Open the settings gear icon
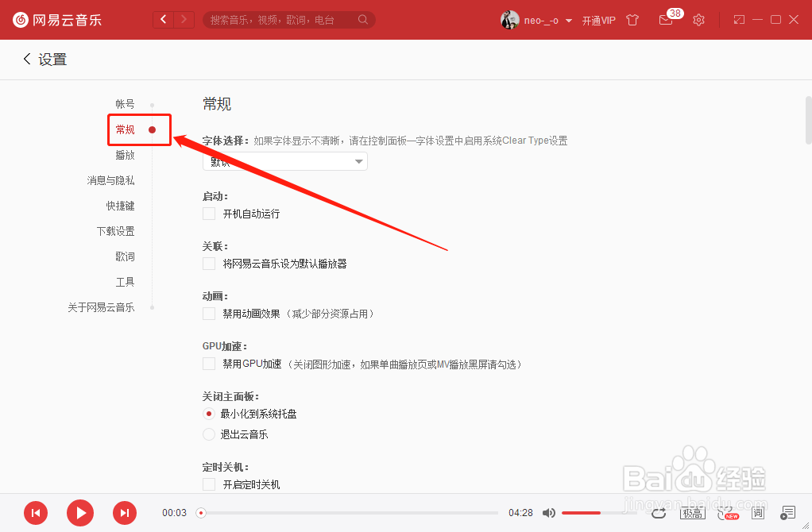 [x=698, y=20]
